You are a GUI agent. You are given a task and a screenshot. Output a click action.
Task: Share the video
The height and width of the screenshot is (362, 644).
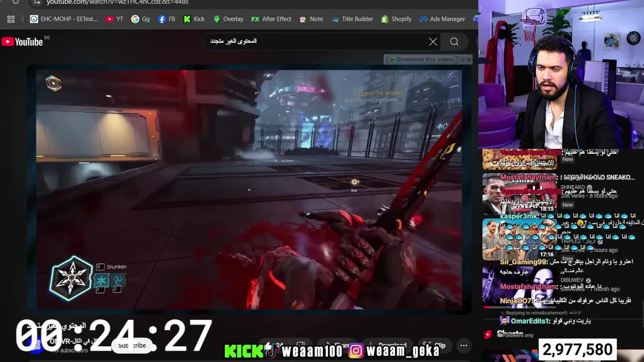(337, 345)
